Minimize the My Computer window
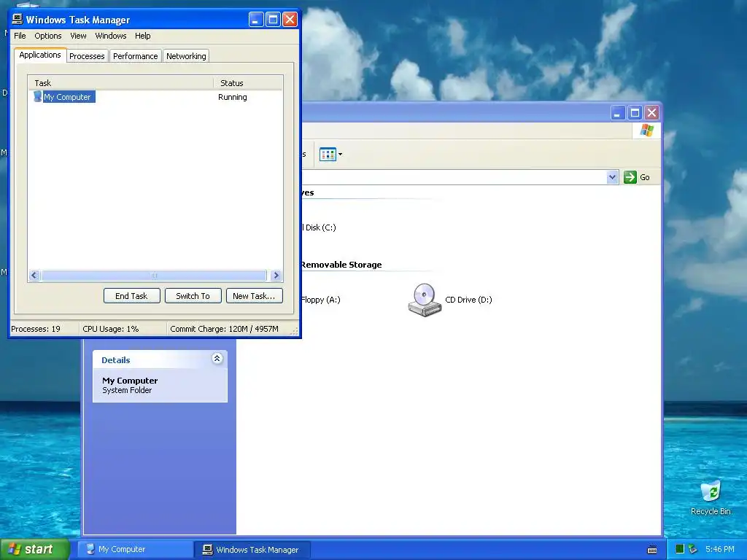The width and height of the screenshot is (747, 560). coord(618,113)
